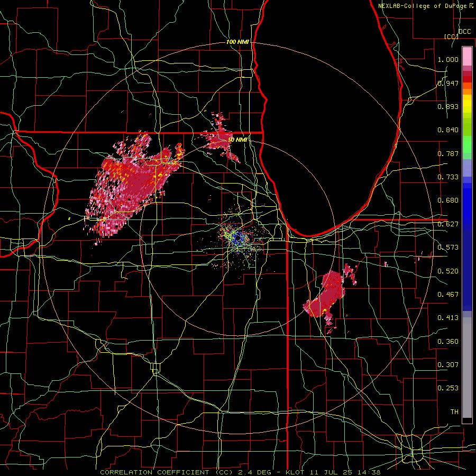
Task: Click the 1.000 scale value
Action: [448, 59]
